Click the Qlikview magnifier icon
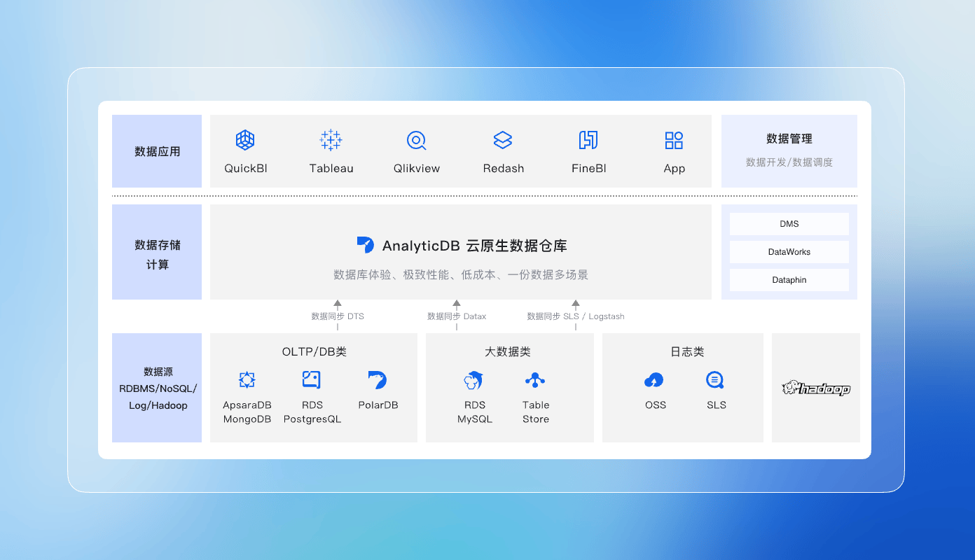This screenshot has width=975, height=560. click(417, 141)
